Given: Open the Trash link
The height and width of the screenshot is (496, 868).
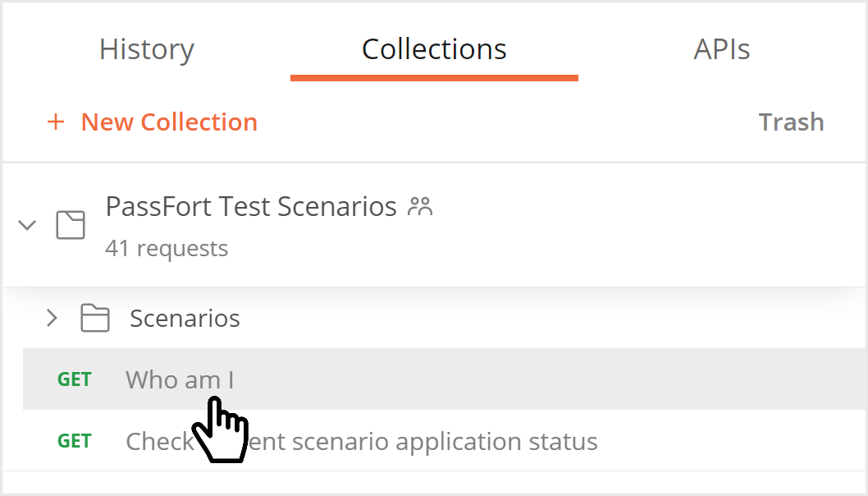Looking at the screenshot, I should [x=791, y=122].
